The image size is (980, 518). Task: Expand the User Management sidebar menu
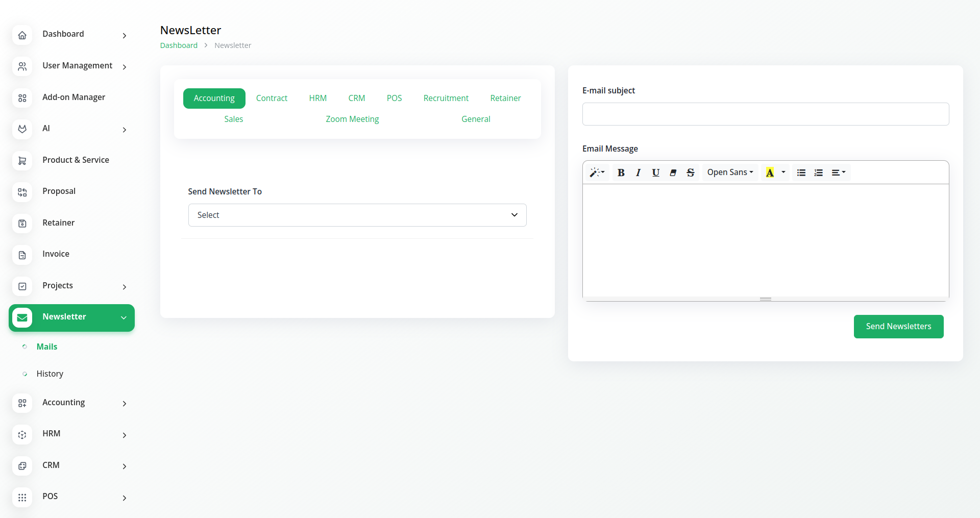[x=124, y=67]
